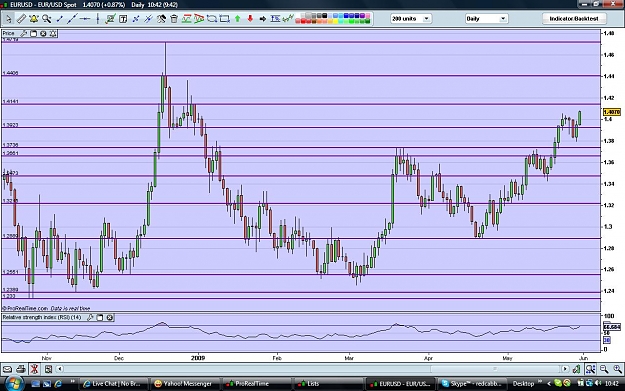Click the zoom out magnifier icon

(x=604, y=369)
